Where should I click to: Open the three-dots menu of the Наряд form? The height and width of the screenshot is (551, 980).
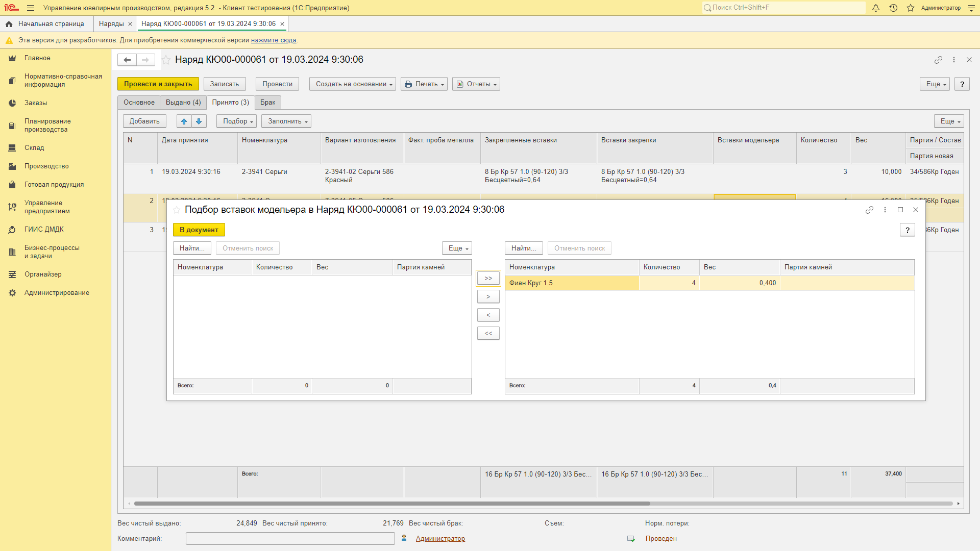(x=953, y=60)
